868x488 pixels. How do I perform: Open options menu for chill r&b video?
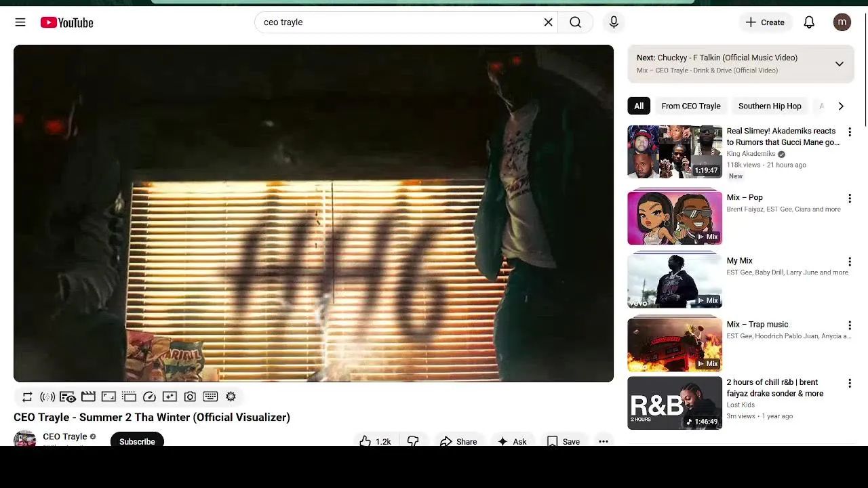849,384
